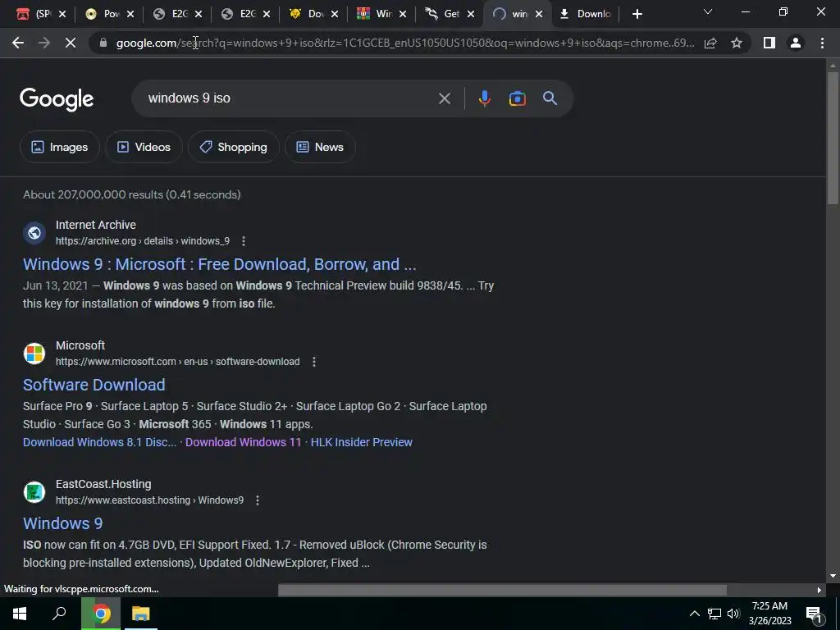The width and height of the screenshot is (840, 630).
Task: Open the tab search dropdown
Action: tap(708, 11)
